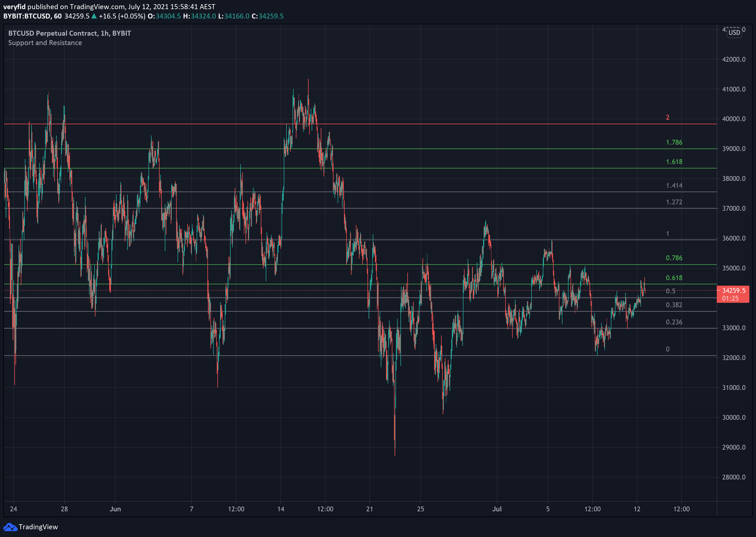Click the TradingView cloud logo icon
Viewport: 756px width, 537px height.
click(10, 527)
